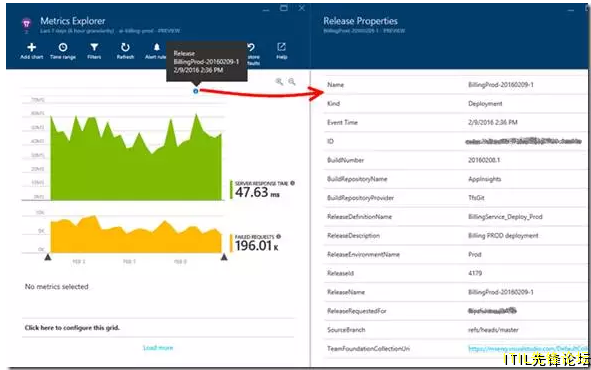Click info icon beside Server Response Time

click(292, 183)
